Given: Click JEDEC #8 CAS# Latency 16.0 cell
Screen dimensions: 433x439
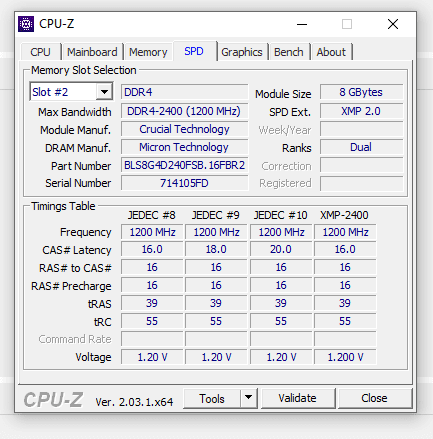Looking at the screenshot, I should pyautogui.click(x=152, y=249).
